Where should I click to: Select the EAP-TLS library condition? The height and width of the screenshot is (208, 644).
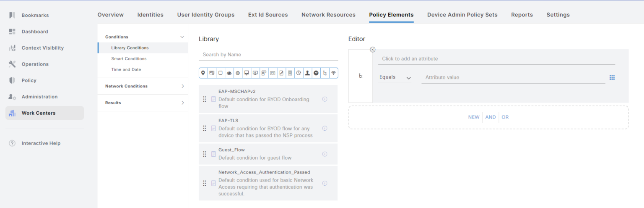tap(268, 128)
